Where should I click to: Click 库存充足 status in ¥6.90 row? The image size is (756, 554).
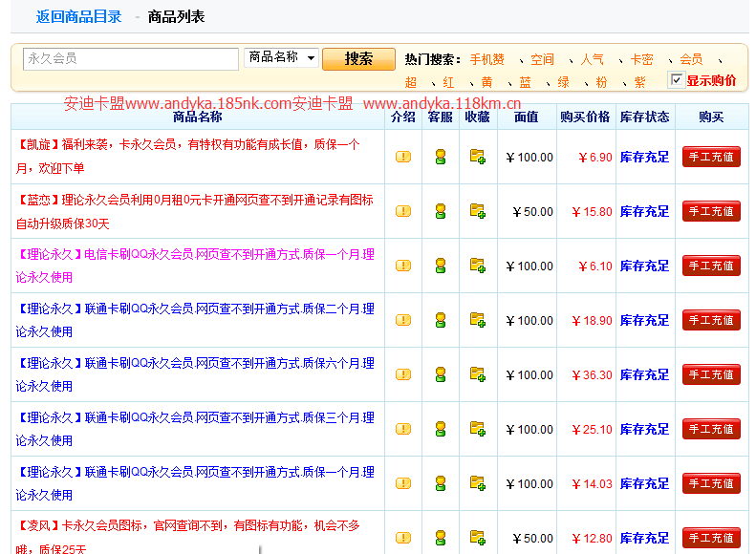(644, 157)
